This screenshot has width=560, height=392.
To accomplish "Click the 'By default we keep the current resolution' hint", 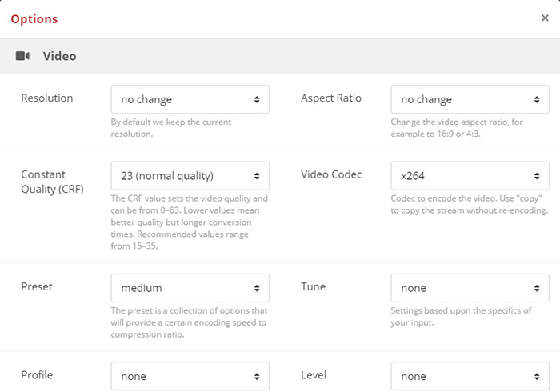I will pyautogui.click(x=171, y=128).
